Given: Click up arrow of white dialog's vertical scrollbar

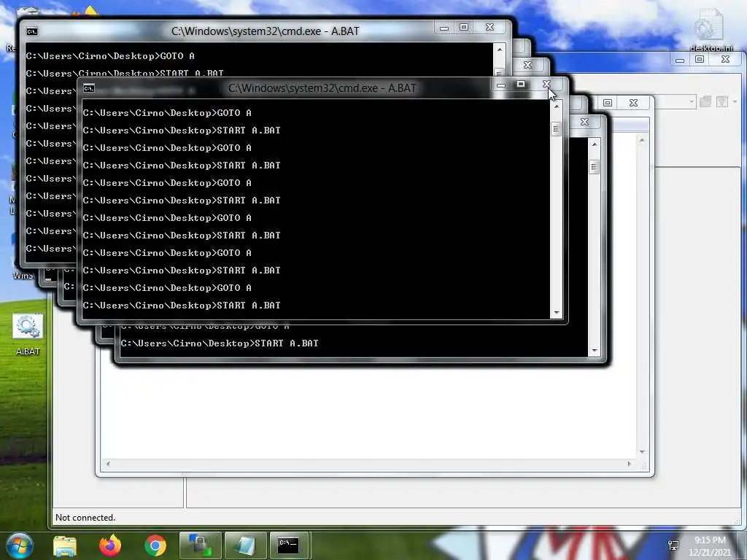Looking at the screenshot, I should (x=642, y=140).
